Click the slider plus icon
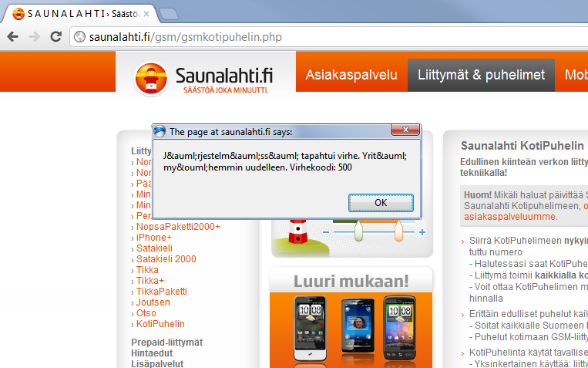This screenshot has height=368, width=588. [422, 232]
